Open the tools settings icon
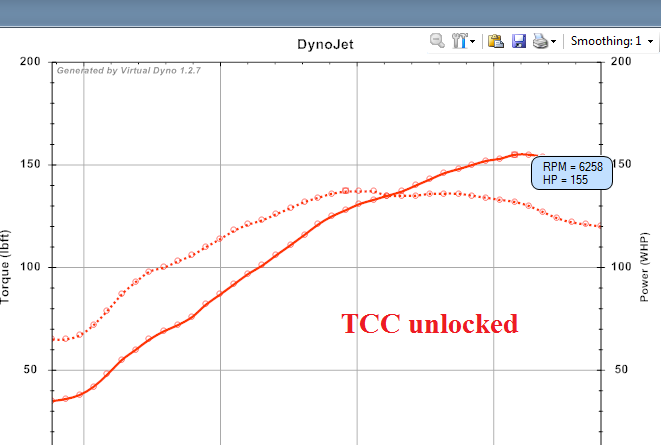The image size is (661, 445). [x=459, y=41]
